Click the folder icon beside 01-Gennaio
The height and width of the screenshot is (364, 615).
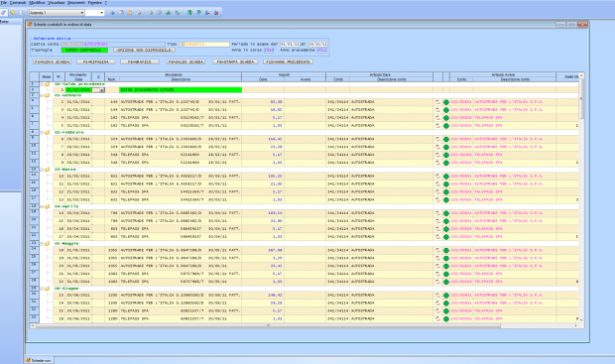point(47,95)
